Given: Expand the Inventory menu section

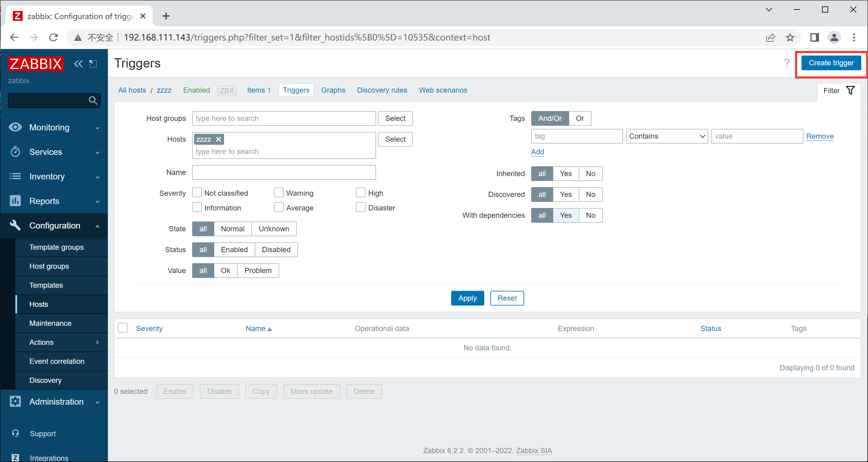Looking at the screenshot, I should (97, 177).
